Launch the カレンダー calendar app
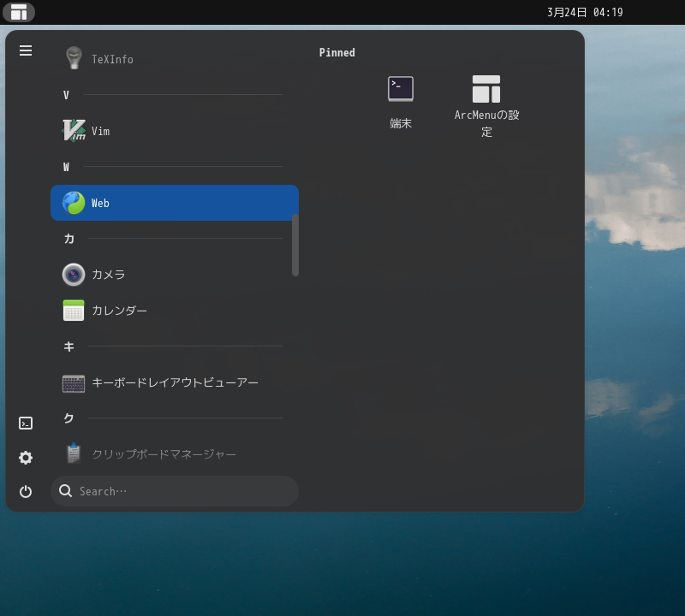The height and width of the screenshot is (616, 685). click(120, 311)
